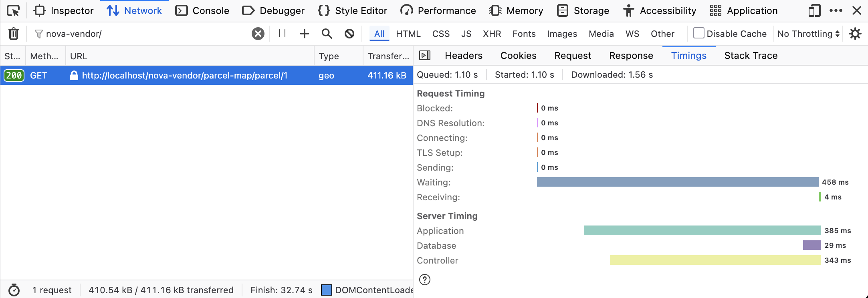The height and width of the screenshot is (298, 868).
Task: Click the element picker icon
Action: pos(13,11)
